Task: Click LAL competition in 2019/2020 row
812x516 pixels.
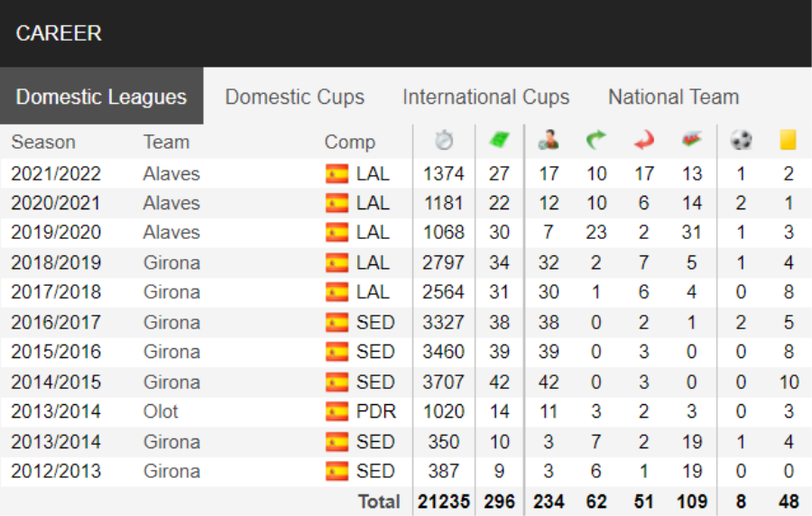Action: click(373, 233)
